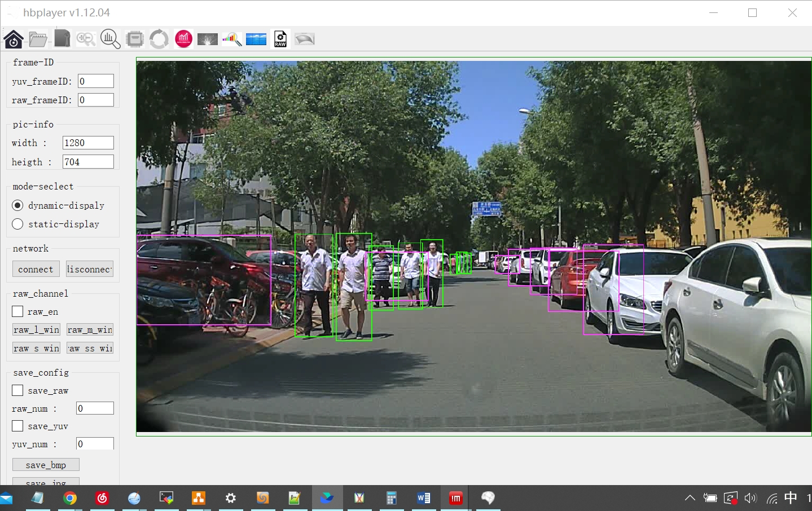Click the colorful bar chart magnifier icon
This screenshot has height=511, width=812.
click(x=232, y=39)
